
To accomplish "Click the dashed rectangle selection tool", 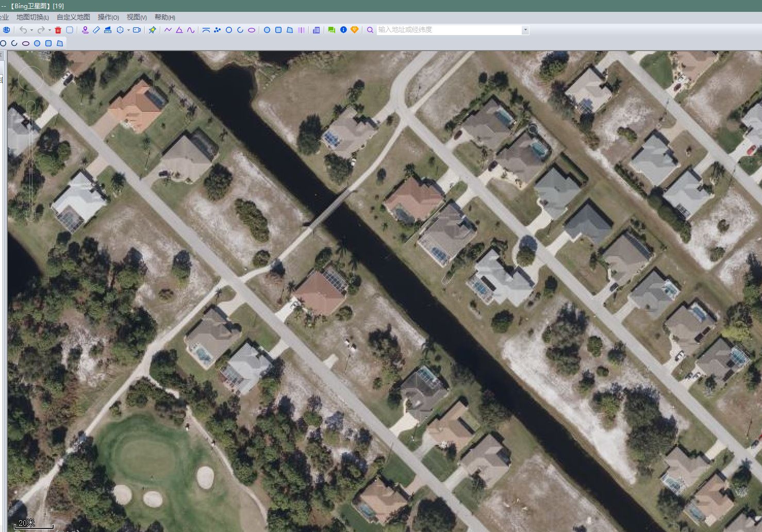I will pos(70,30).
